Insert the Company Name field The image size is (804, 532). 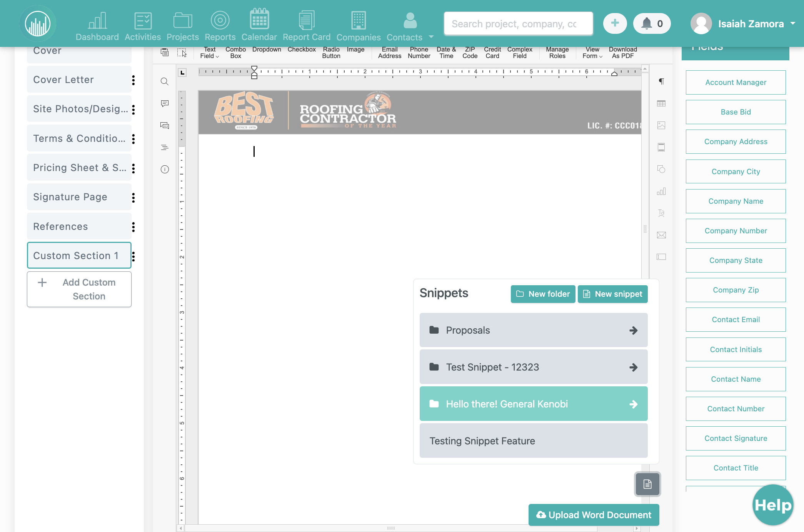pyautogui.click(x=736, y=201)
